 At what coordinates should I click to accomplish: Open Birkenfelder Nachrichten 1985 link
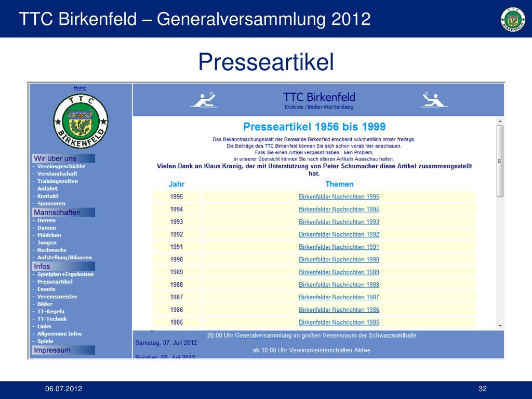click(339, 322)
